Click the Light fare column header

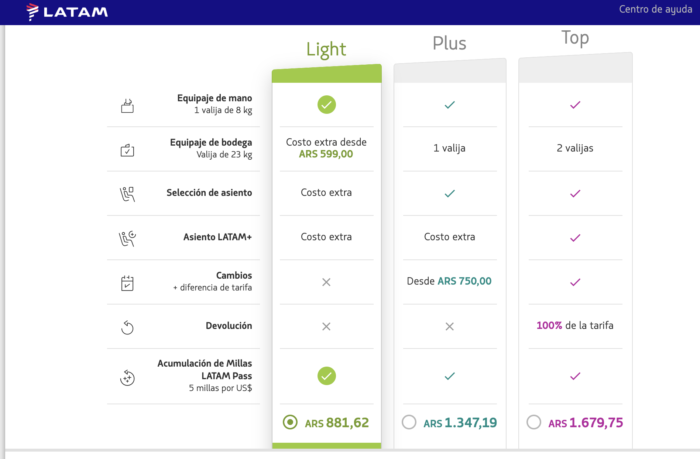(x=326, y=49)
